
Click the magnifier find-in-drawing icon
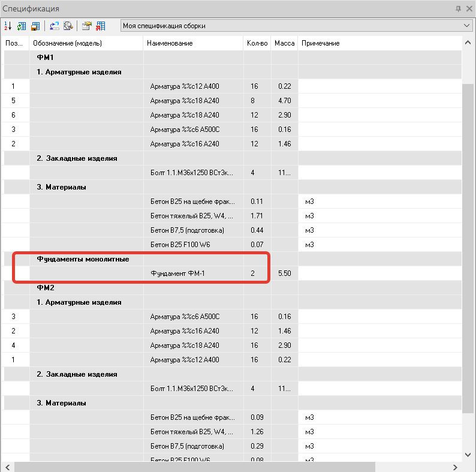click(68, 26)
